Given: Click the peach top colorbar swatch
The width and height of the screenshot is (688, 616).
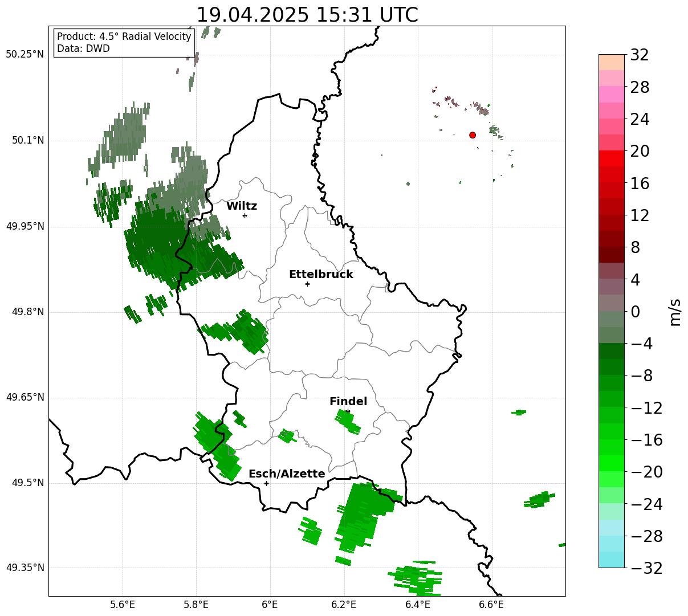Looking at the screenshot, I should 612,62.
